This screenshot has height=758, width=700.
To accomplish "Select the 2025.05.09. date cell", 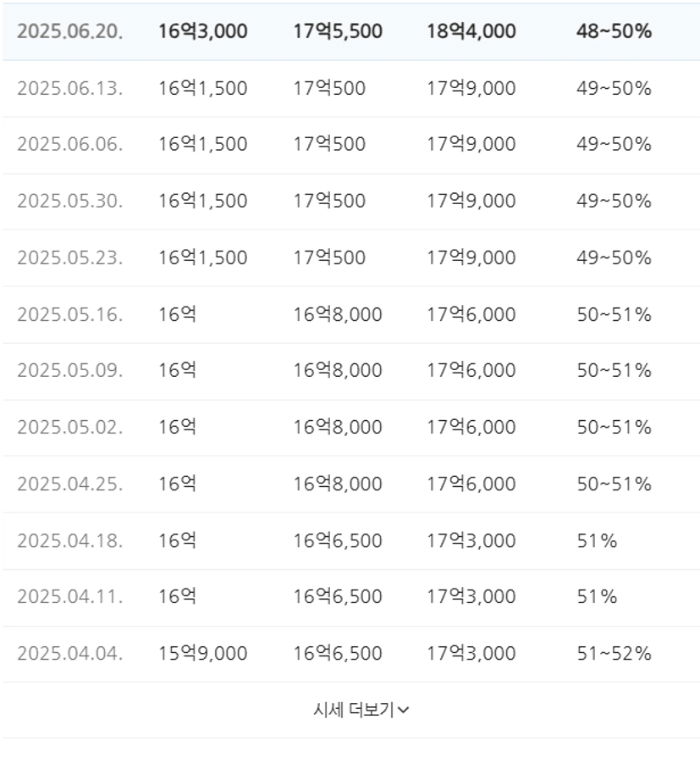I will 70,370.
